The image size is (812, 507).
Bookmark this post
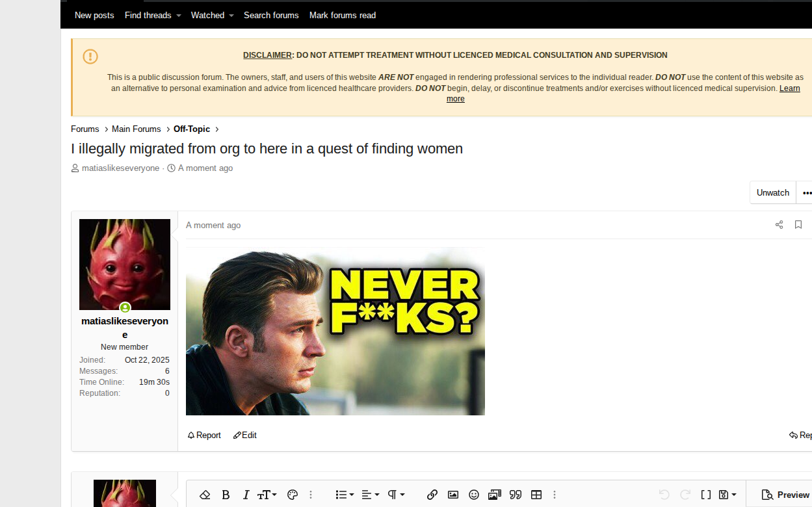pyautogui.click(x=798, y=225)
